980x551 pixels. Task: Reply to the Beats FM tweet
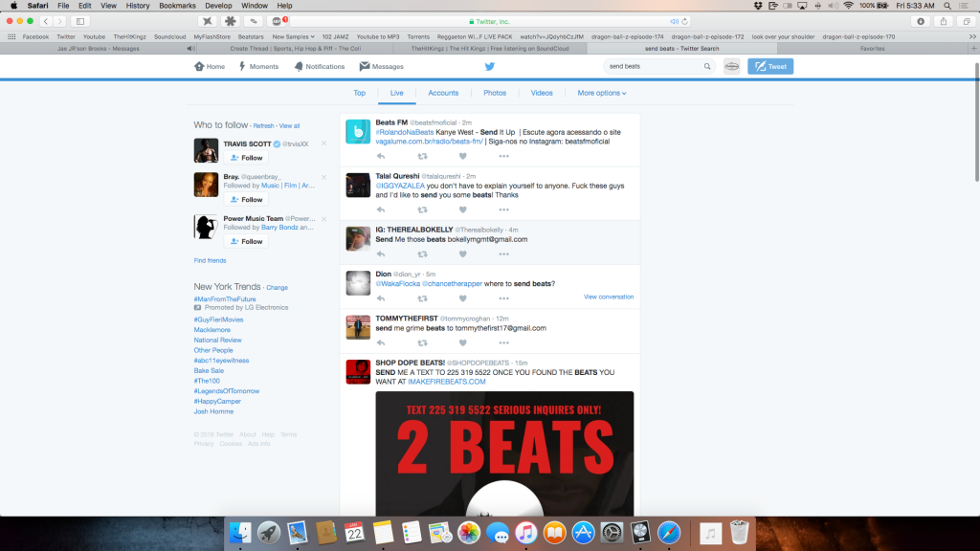click(381, 156)
